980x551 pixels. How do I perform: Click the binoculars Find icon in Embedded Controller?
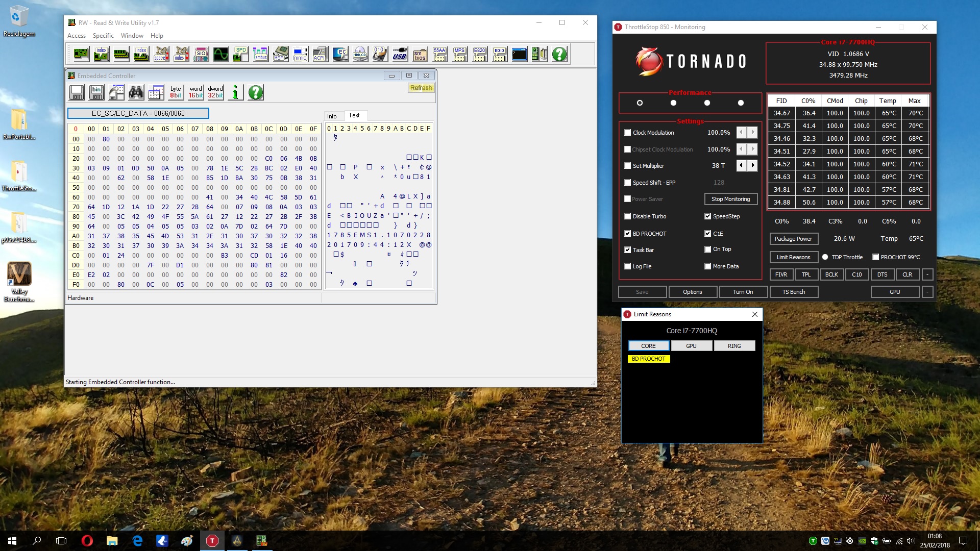(x=136, y=92)
